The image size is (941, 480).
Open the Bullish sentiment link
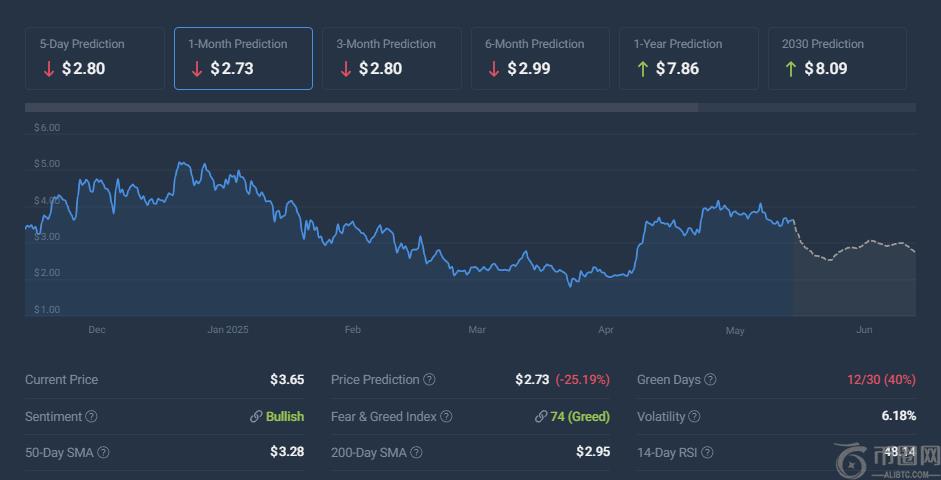click(285, 416)
